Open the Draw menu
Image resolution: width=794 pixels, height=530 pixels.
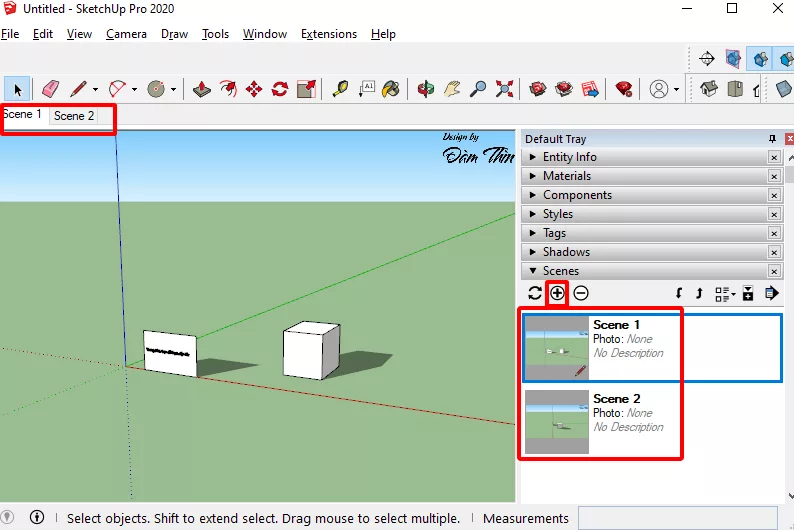(175, 34)
